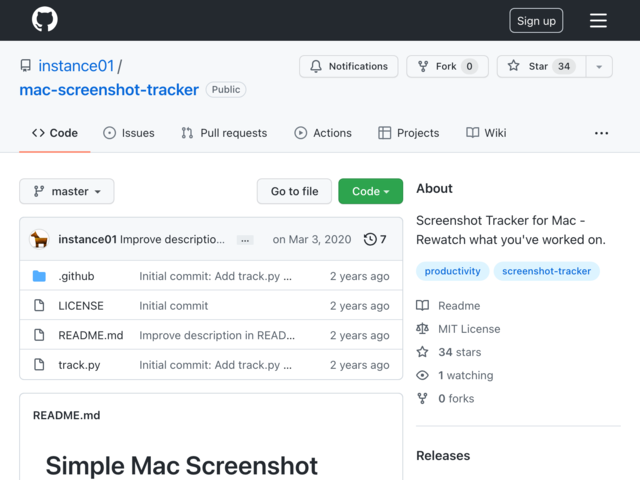
Task: Open the master branch dropdown
Action: tap(67, 191)
